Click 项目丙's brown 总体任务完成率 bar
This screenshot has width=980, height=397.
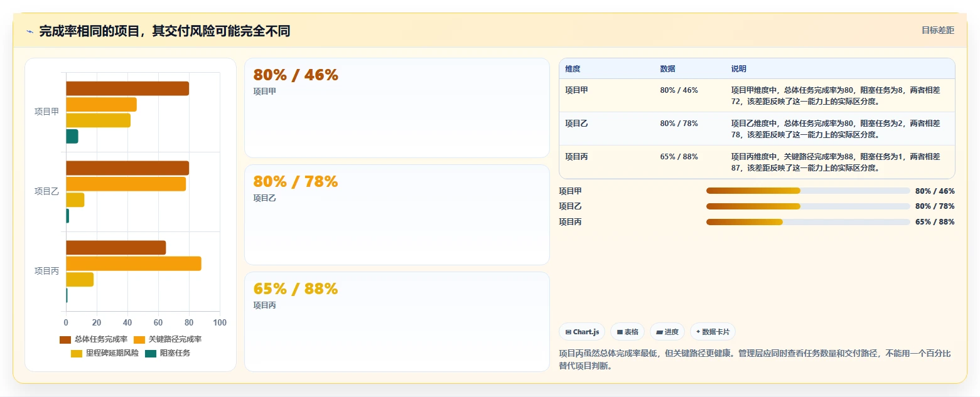click(116, 248)
